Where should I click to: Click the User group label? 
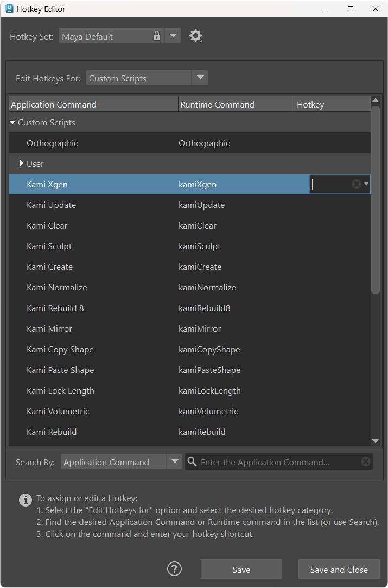(35, 163)
